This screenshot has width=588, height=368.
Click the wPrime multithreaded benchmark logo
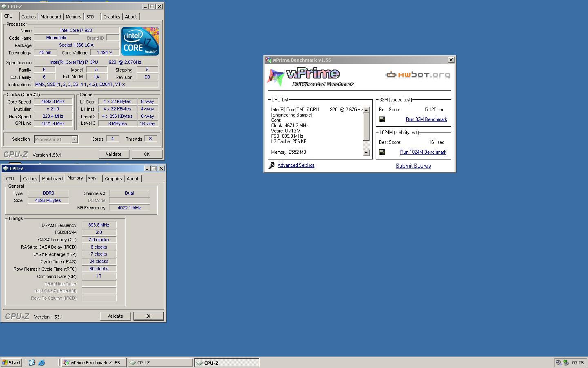(x=311, y=77)
